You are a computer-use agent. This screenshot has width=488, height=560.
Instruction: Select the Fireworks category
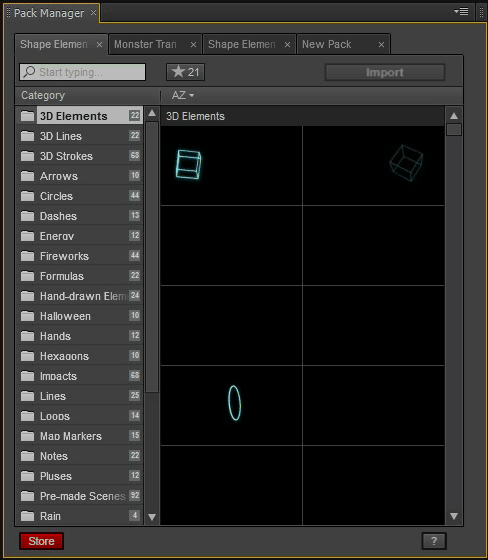(80, 256)
